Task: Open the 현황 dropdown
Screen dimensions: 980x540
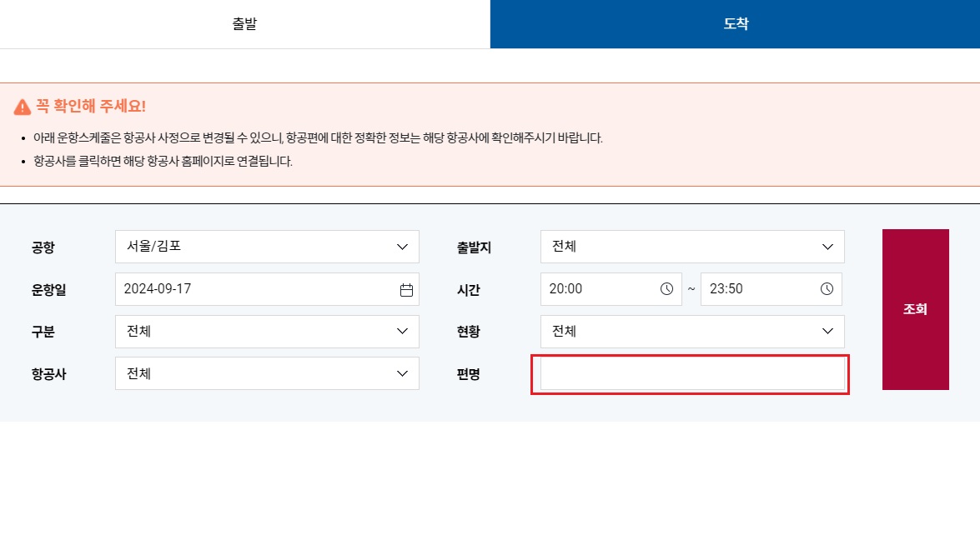Action: point(692,331)
